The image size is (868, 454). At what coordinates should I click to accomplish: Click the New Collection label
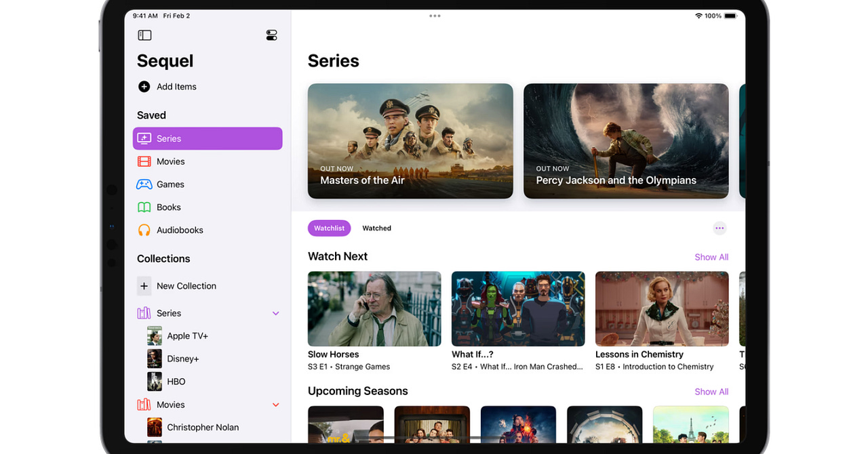pyautogui.click(x=186, y=286)
